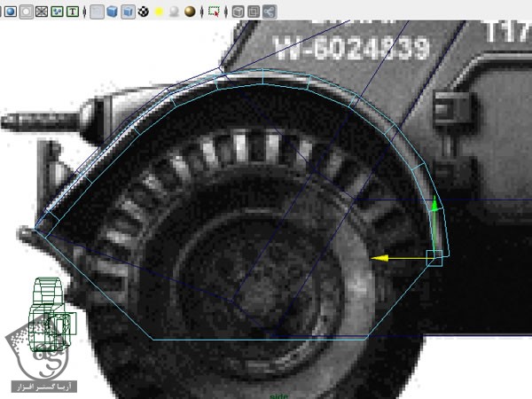
Task: Toggle textured display checker icon
Action: [x=143, y=12]
